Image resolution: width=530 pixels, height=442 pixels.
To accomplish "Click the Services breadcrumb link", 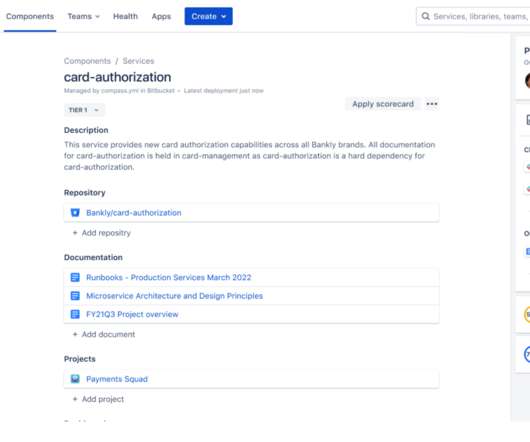I will pyautogui.click(x=138, y=61).
